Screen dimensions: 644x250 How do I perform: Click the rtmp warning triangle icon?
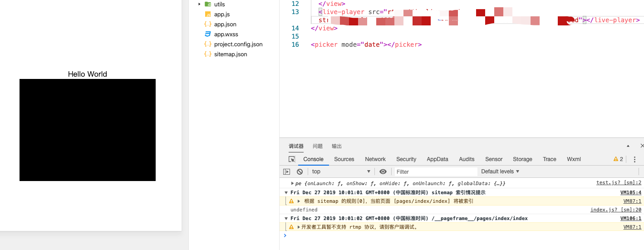coord(291,227)
